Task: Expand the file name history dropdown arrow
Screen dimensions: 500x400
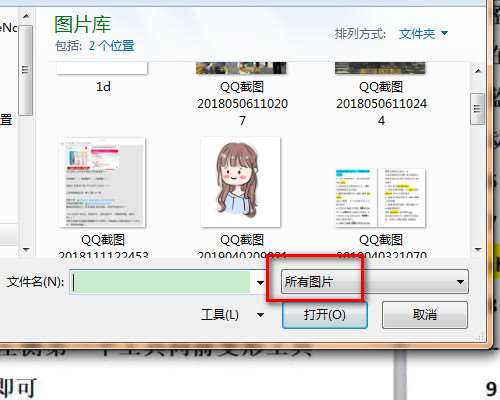Action: [x=260, y=283]
